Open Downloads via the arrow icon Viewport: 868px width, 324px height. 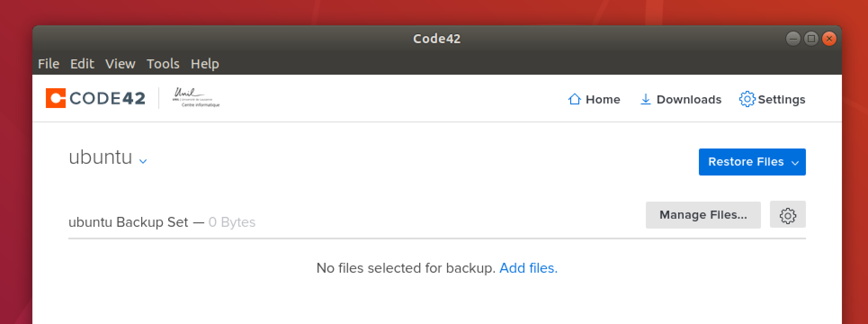tap(645, 99)
